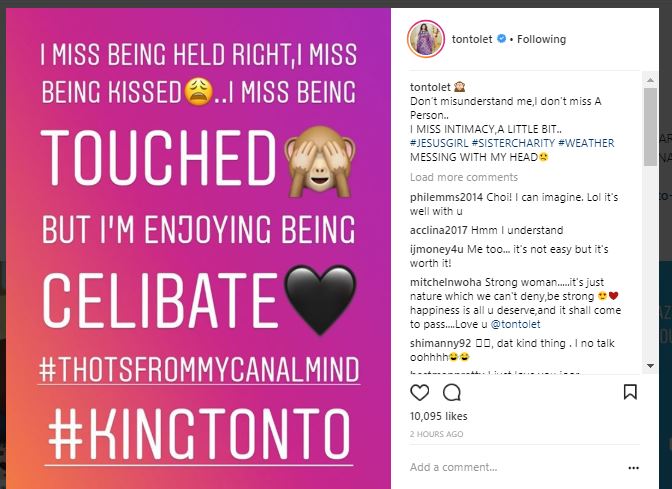
Task: Expand Load more comments
Action: [463, 177]
